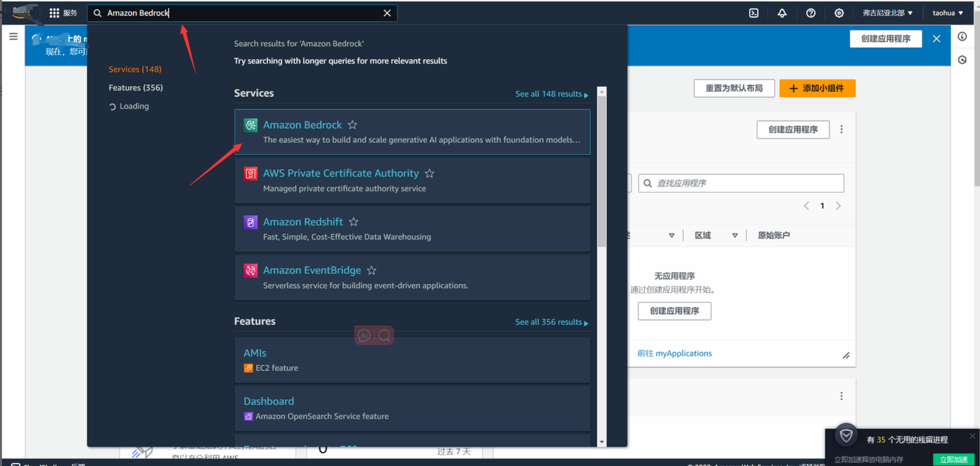Image resolution: width=980 pixels, height=466 pixels.
Task: Focus the Amazon Bedrock search field
Action: 242,13
